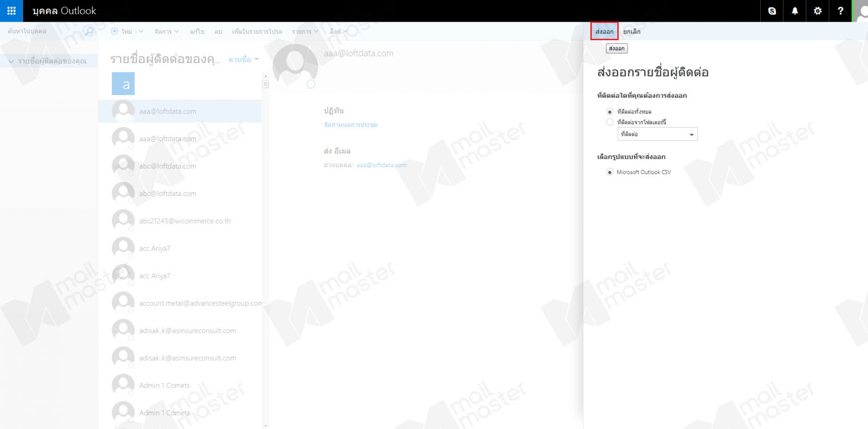This screenshot has height=429, width=868.
Task: Click the account profile picture
Action: [861, 11]
